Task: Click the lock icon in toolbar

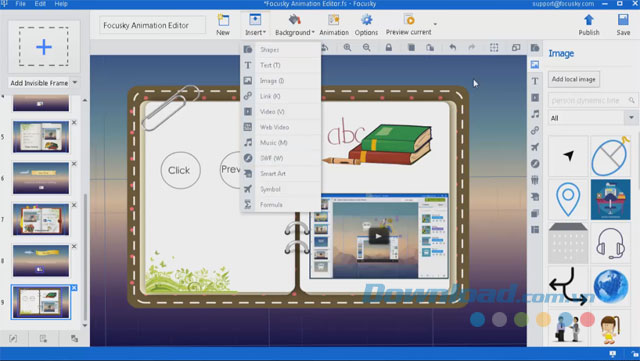Action: (389, 48)
